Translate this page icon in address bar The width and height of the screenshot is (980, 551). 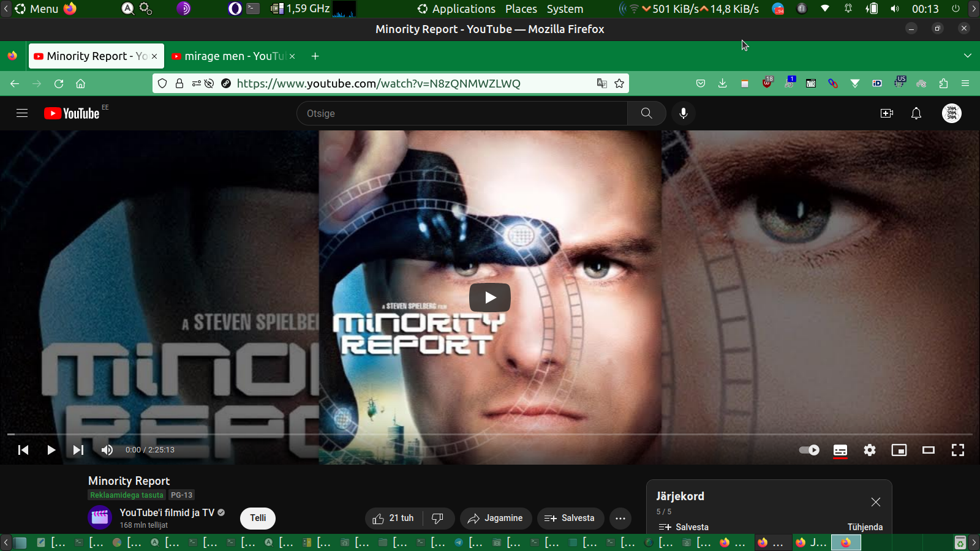point(602,83)
